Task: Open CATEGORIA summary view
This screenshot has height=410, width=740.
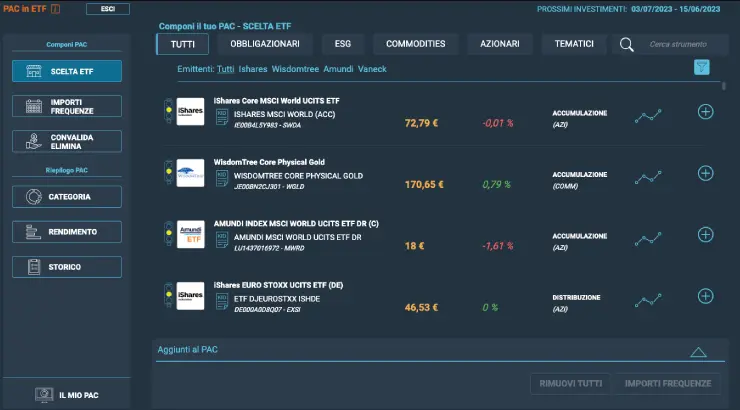Action: pyautogui.click(x=67, y=197)
